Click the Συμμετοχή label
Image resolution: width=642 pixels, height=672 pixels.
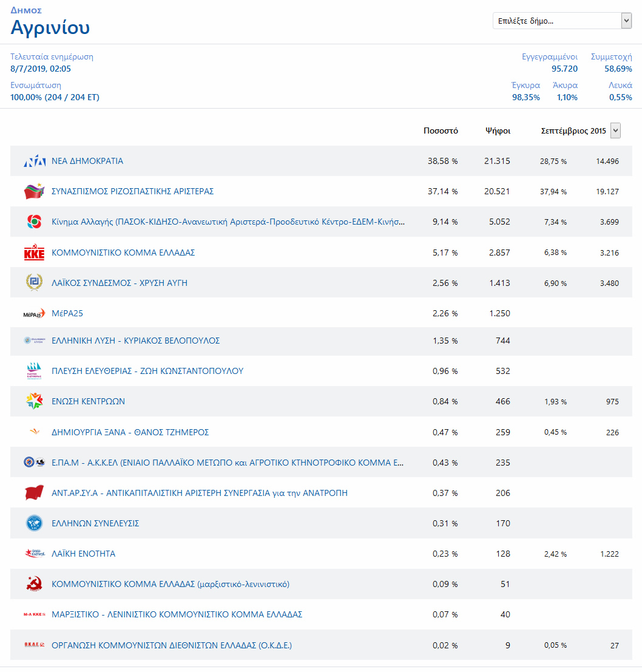(612, 56)
